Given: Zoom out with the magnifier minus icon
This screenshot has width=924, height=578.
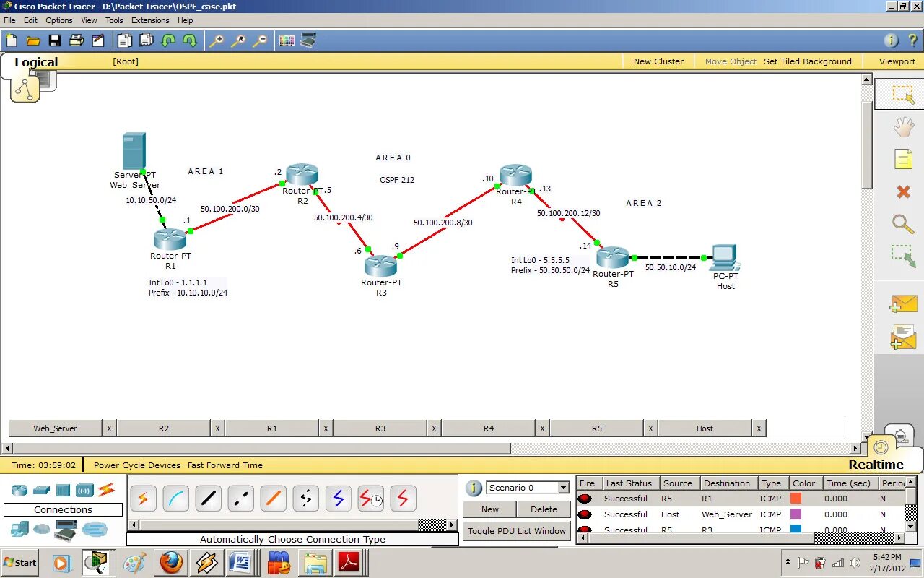Looking at the screenshot, I should click(x=260, y=40).
